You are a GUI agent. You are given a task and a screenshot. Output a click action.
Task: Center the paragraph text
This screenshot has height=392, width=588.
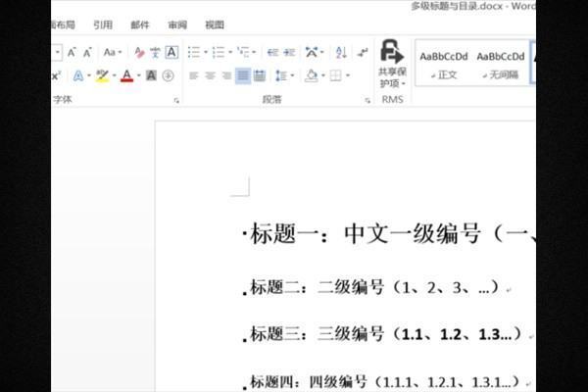tap(210, 76)
